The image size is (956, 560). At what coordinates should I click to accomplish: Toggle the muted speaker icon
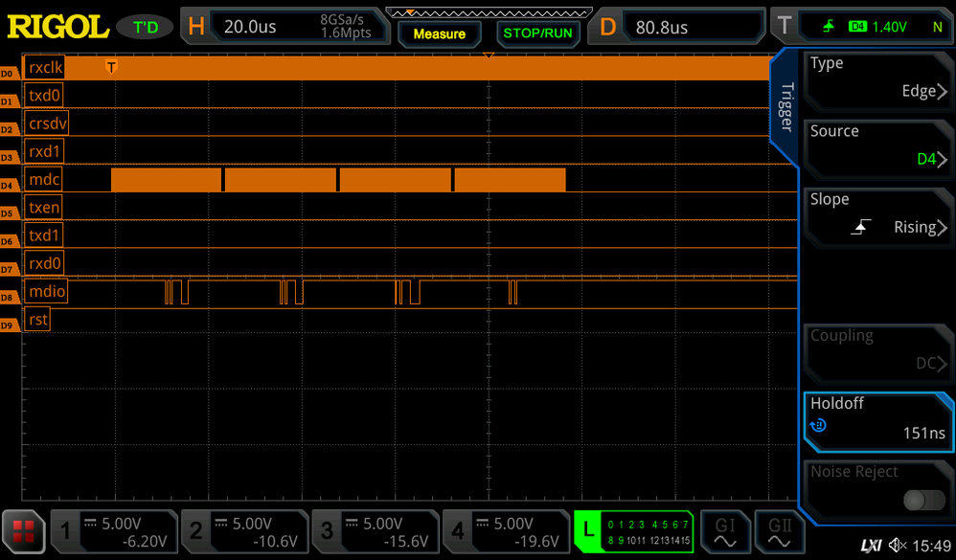click(897, 545)
